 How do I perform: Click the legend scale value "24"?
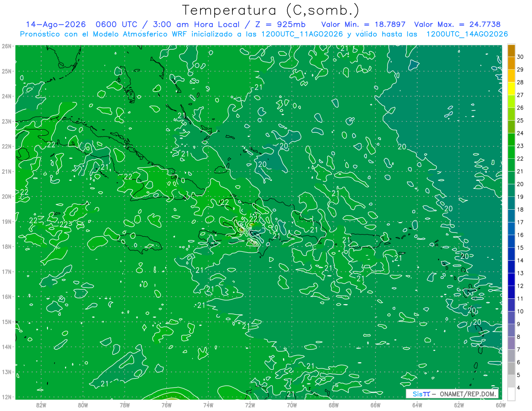click(520, 133)
